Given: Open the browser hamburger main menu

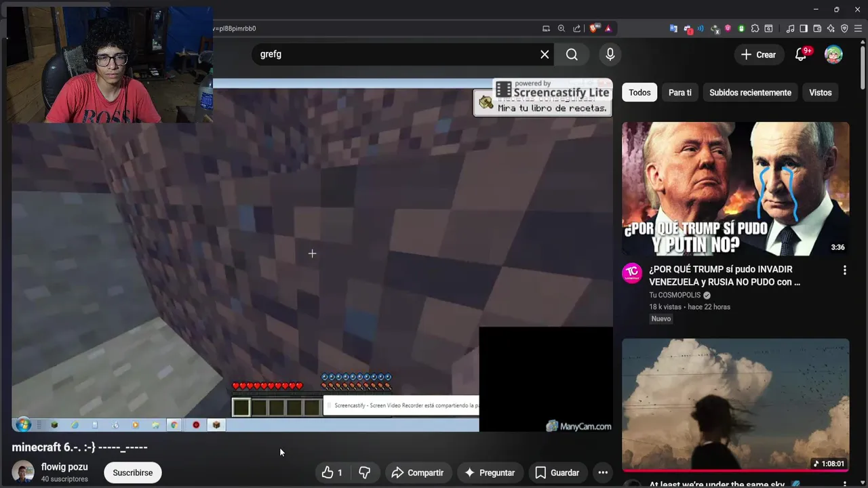Looking at the screenshot, I should (x=858, y=28).
